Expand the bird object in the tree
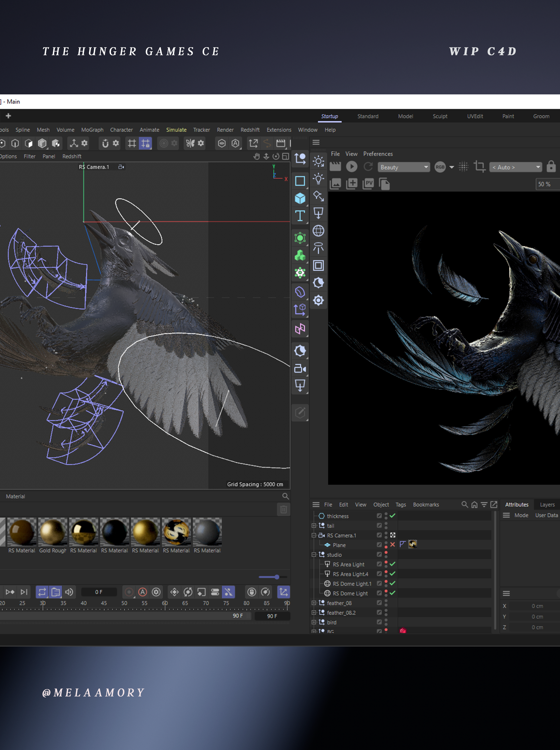The width and height of the screenshot is (560, 750). pyautogui.click(x=314, y=622)
